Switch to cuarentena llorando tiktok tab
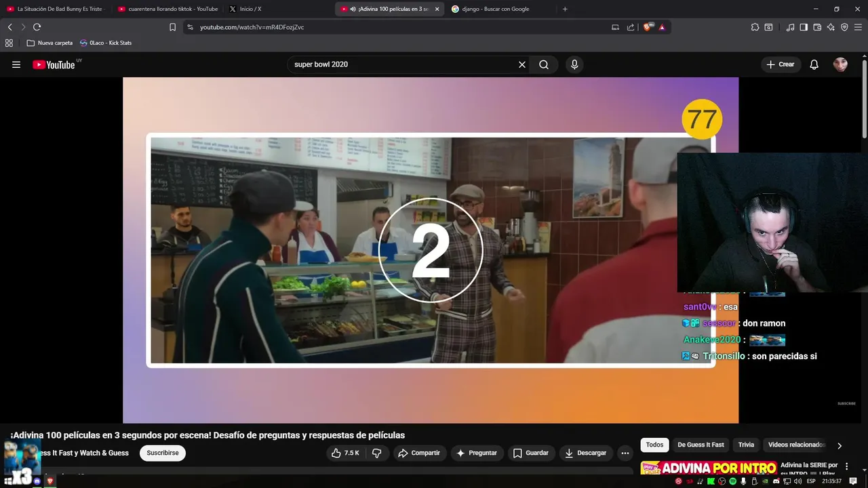The width and height of the screenshot is (868, 488). pyautogui.click(x=167, y=9)
